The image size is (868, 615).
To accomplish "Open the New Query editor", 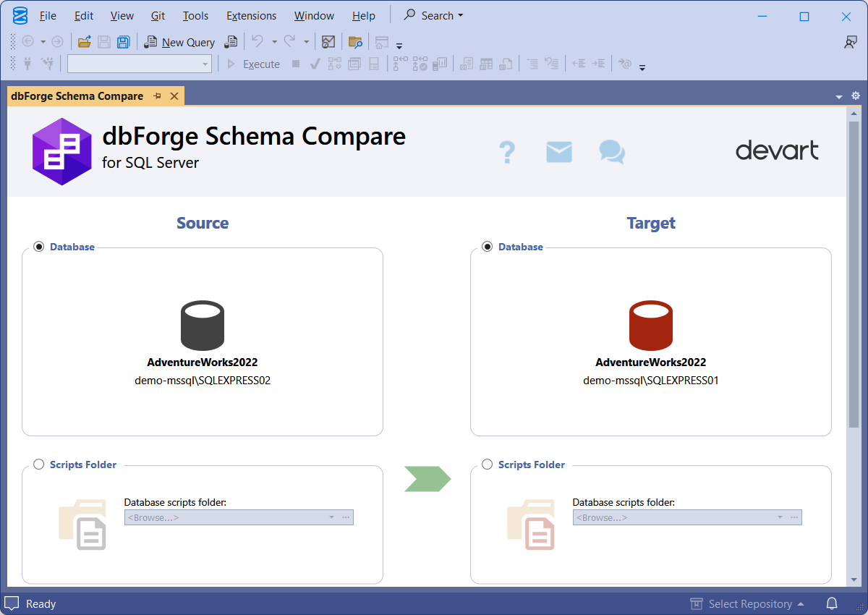I will pos(179,42).
